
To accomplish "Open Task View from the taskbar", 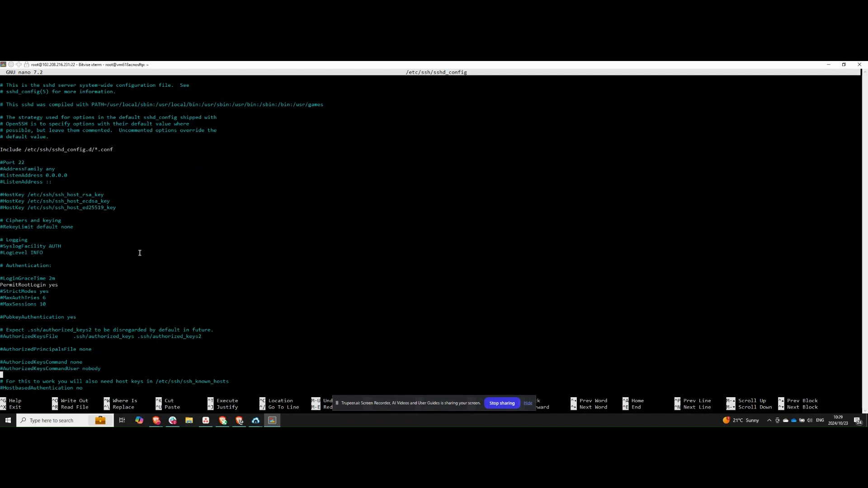I will pos(122,420).
